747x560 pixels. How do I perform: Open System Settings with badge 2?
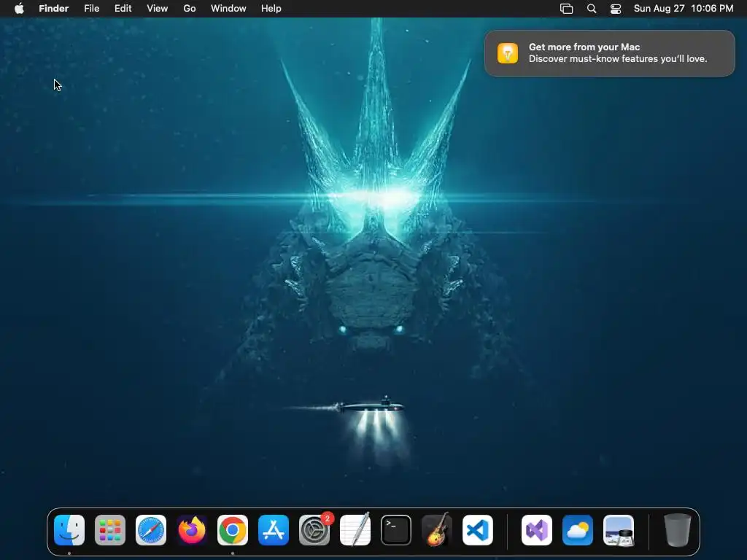(314, 530)
